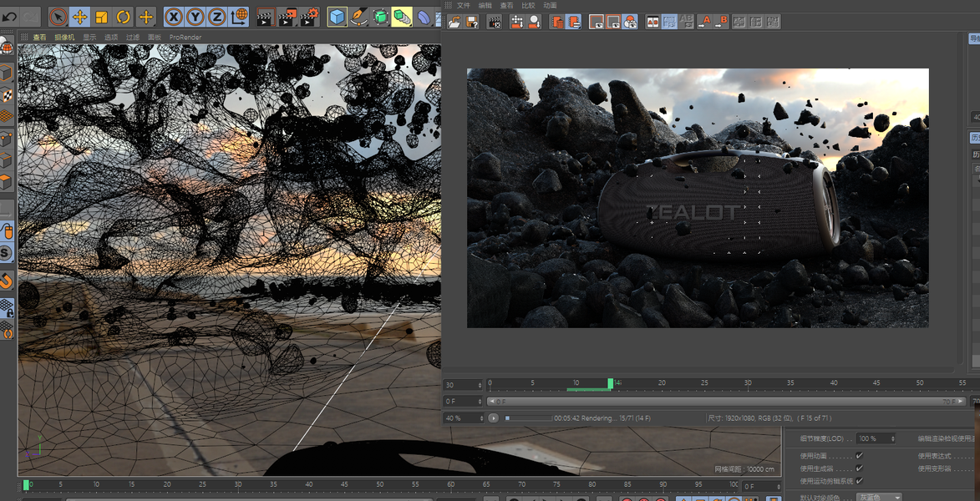The height and width of the screenshot is (501, 980).
Task: Adjust main timeline 0 F field
Action: click(x=760, y=486)
